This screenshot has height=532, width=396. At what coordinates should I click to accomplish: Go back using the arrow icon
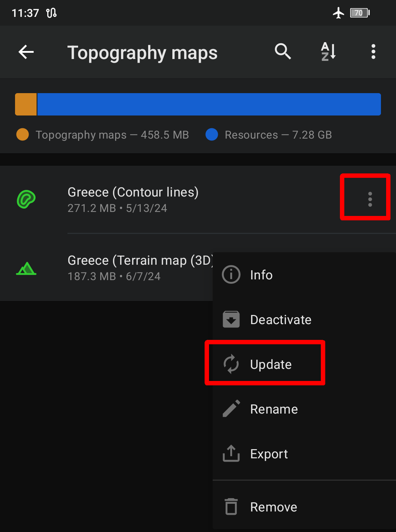click(x=26, y=52)
